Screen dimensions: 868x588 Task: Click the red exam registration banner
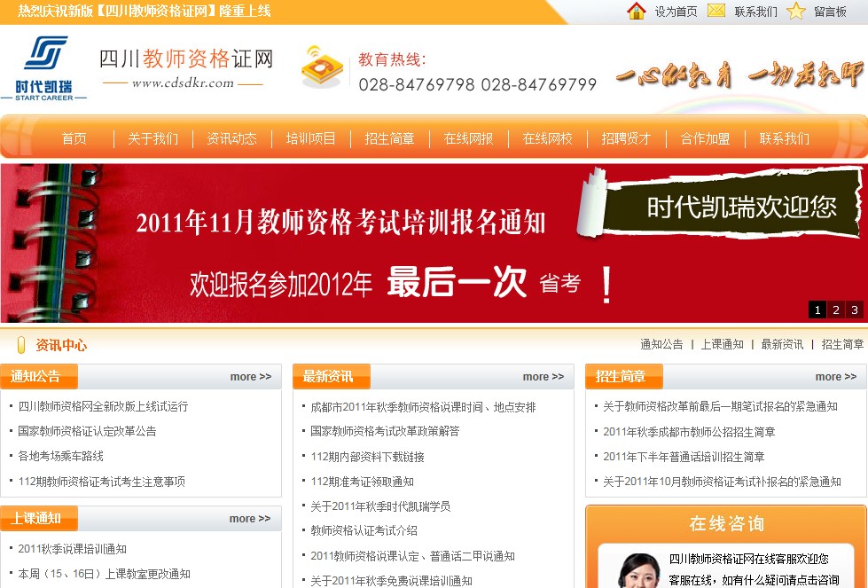[355, 244]
